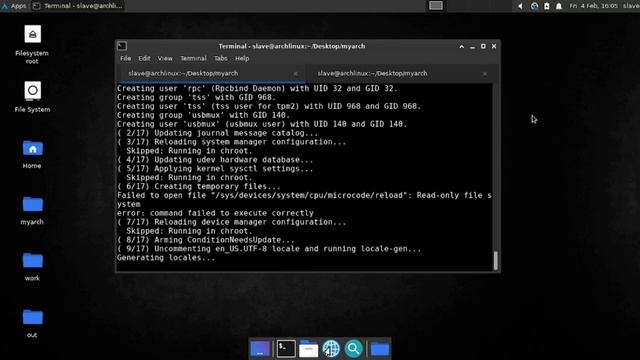Select the Terminal taskbar window button
The image size is (640, 360).
click(78, 6)
